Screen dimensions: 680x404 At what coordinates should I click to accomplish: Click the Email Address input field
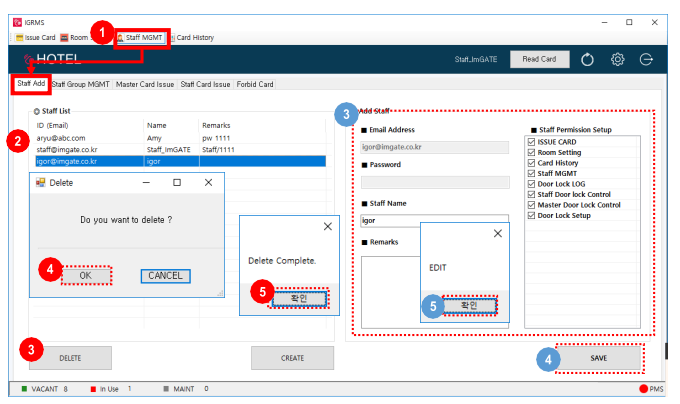[435, 147]
